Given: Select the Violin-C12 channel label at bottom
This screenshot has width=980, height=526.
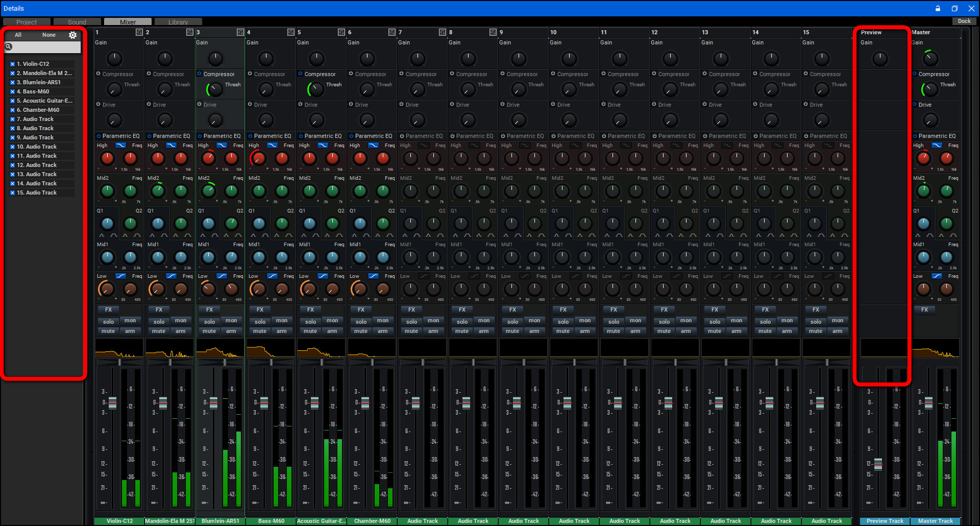Looking at the screenshot, I should point(119,521).
